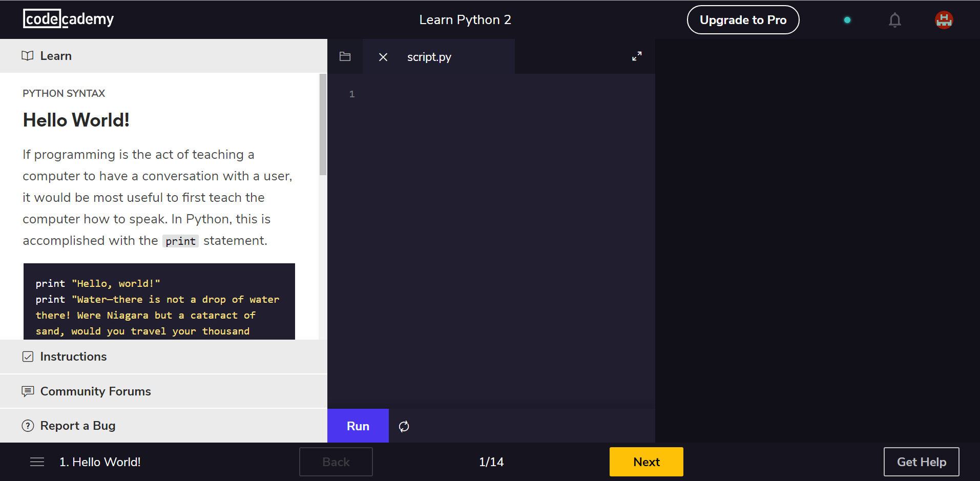Click the disabled Back button
980x481 pixels.
336,462
